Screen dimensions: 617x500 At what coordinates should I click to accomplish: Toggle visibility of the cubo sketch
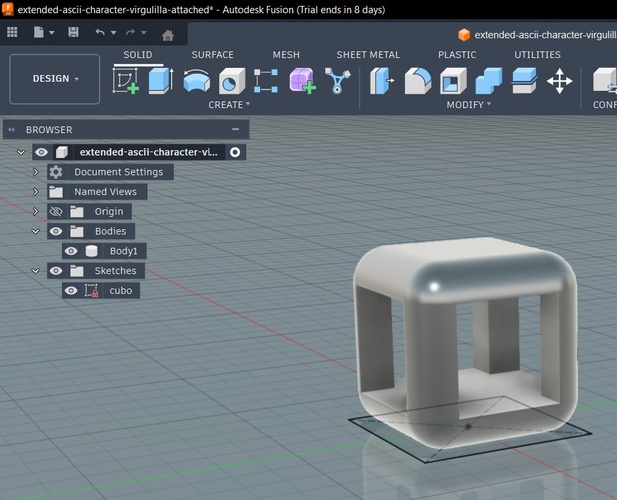point(71,291)
